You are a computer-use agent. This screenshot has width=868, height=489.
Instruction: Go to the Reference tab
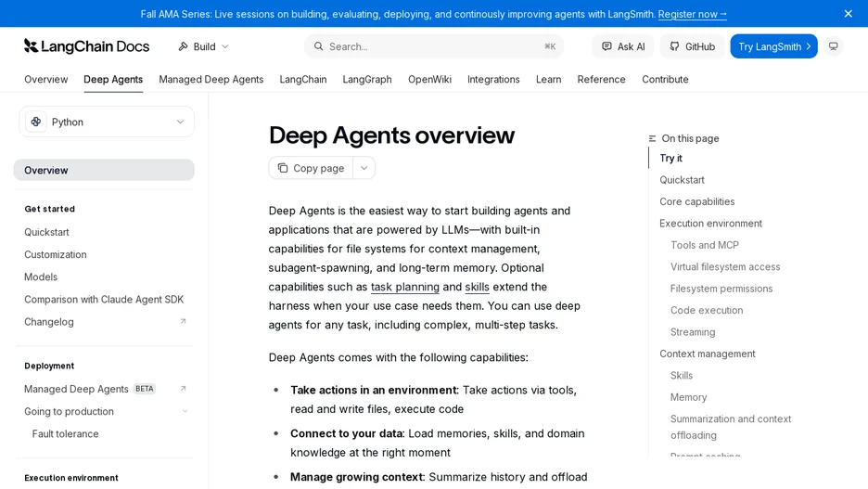coord(601,79)
